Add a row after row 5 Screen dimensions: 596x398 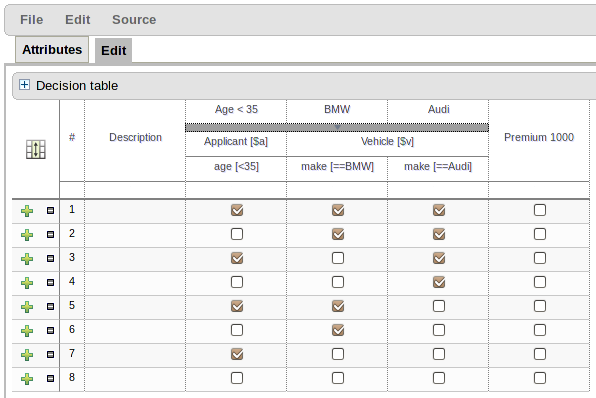27,307
